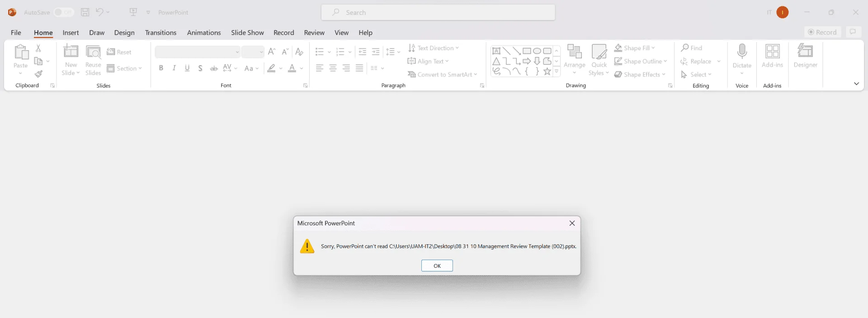Open the File tab
The height and width of the screenshot is (318, 868).
pos(16,33)
